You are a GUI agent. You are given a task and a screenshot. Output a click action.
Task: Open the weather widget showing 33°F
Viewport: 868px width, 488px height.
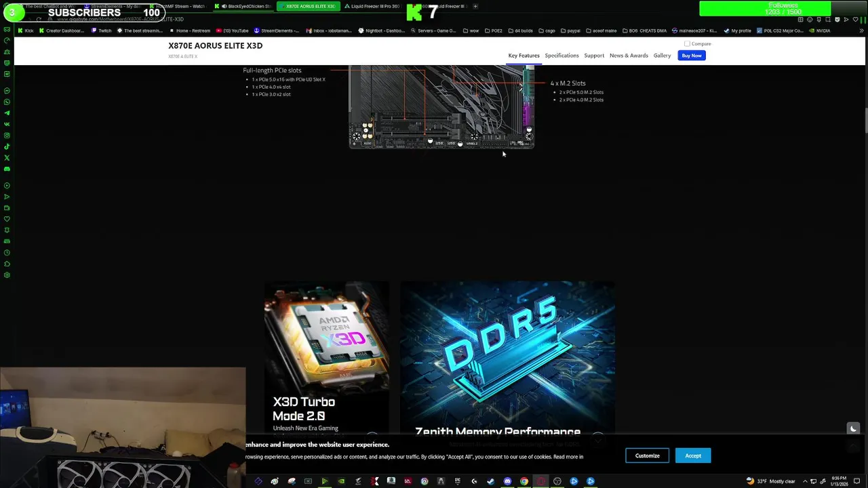click(x=770, y=481)
